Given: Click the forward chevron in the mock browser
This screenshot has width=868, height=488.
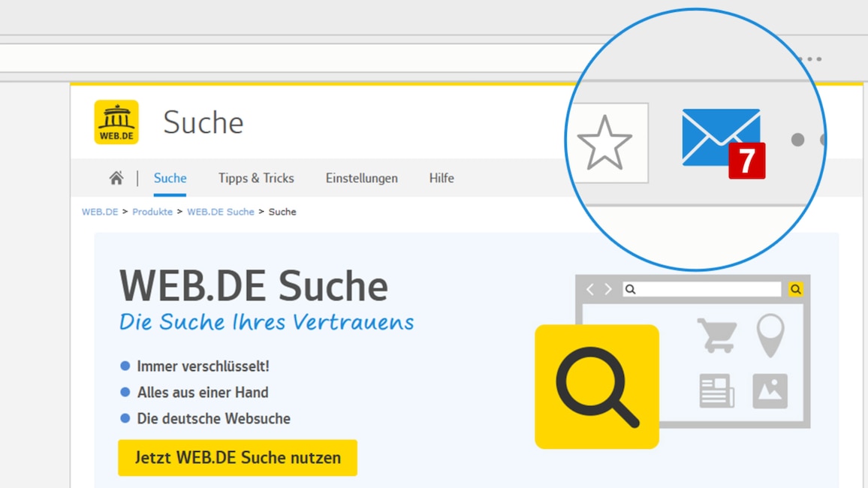Looking at the screenshot, I should pyautogui.click(x=607, y=288).
